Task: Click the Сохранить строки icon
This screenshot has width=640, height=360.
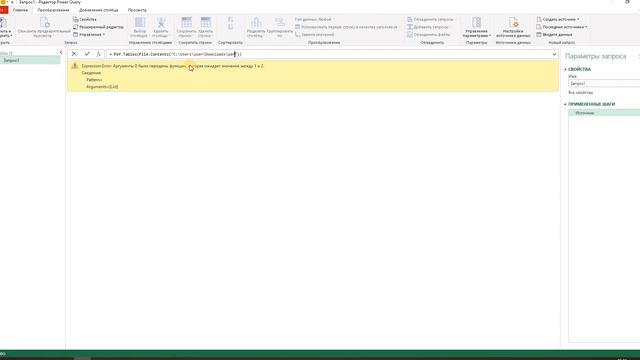Action: coord(187,22)
